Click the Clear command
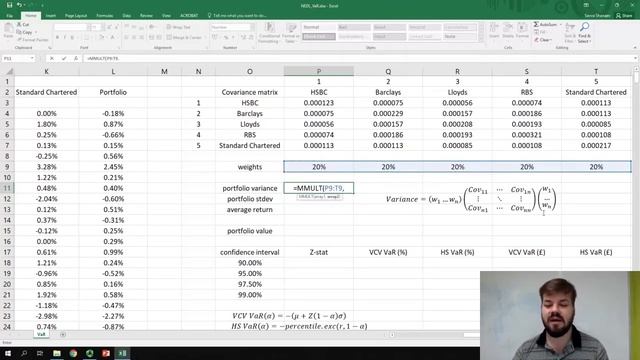The image size is (640, 360). (x=543, y=40)
